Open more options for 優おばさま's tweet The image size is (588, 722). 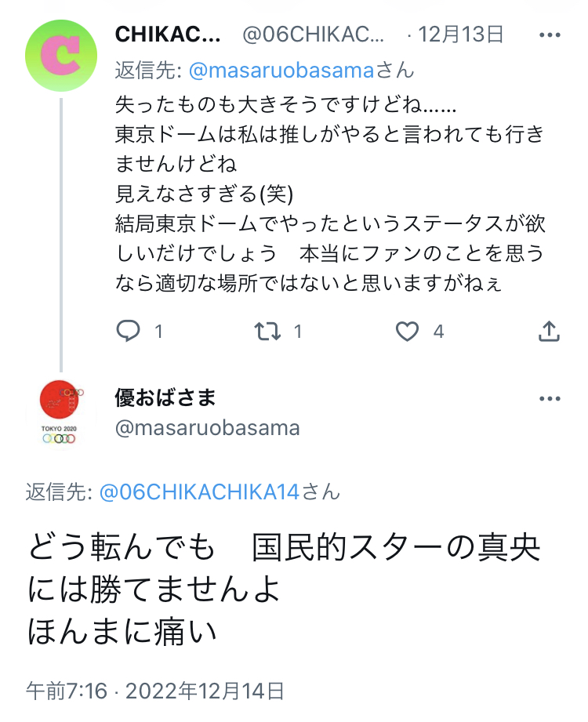pyautogui.click(x=550, y=398)
